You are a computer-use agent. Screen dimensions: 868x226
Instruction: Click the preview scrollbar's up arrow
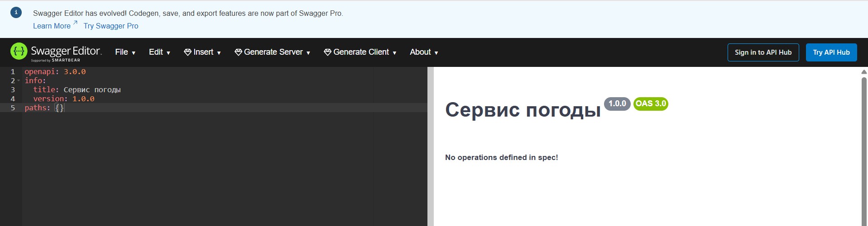(x=863, y=72)
